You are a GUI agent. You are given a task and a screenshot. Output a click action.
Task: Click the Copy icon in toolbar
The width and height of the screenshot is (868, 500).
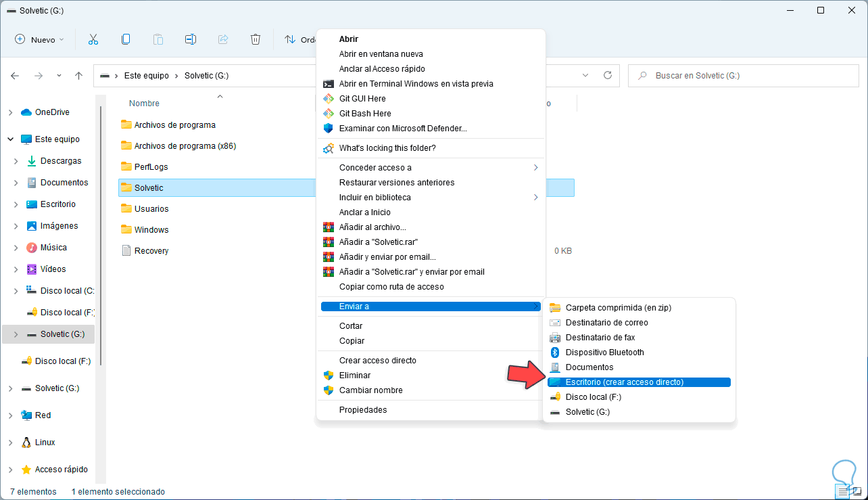(x=126, y=39)
